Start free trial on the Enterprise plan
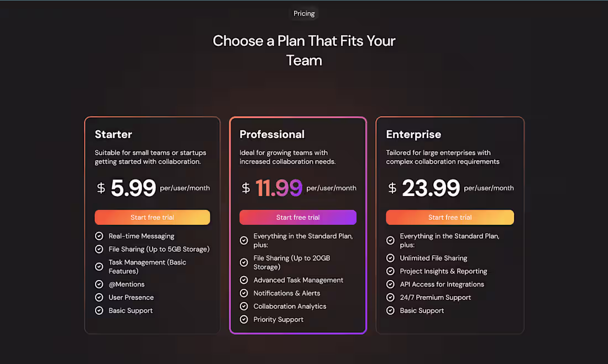The width and height of the screenshot is (608, 364). (449, 217)
